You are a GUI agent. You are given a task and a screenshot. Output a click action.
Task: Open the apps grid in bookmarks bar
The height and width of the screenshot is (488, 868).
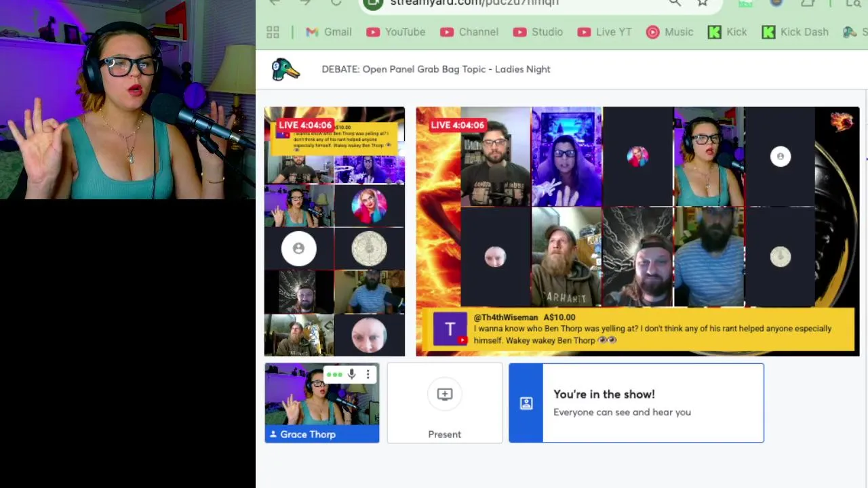click(x=273, y=32)
